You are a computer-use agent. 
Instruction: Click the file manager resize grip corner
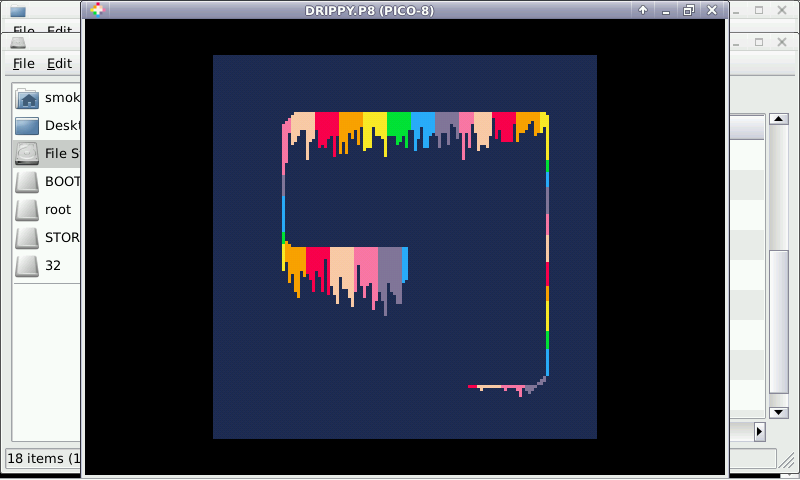point(790,470)
